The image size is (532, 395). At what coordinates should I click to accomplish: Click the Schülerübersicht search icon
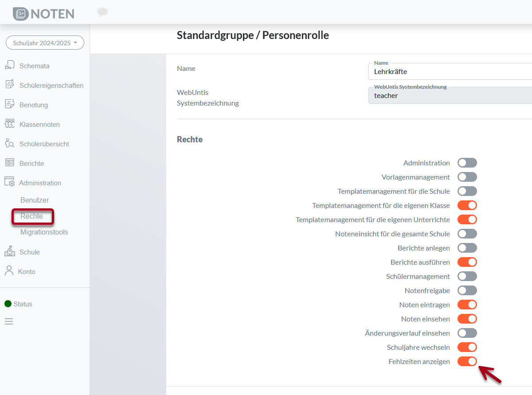[10, 143]
